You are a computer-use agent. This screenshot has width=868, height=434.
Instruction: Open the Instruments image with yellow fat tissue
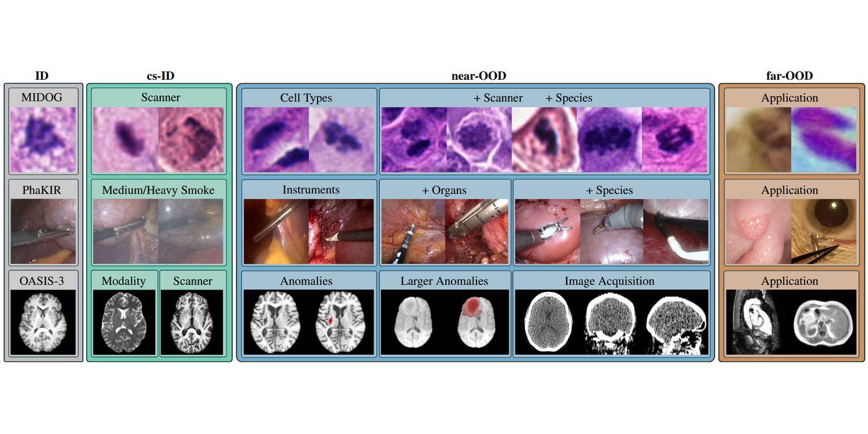(x=276, y=231)
